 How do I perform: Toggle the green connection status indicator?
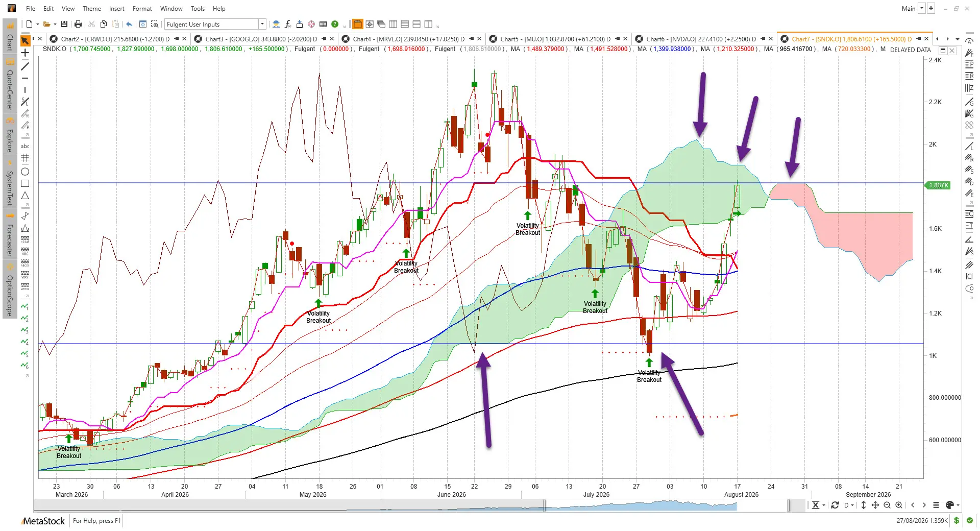[969, 520]
